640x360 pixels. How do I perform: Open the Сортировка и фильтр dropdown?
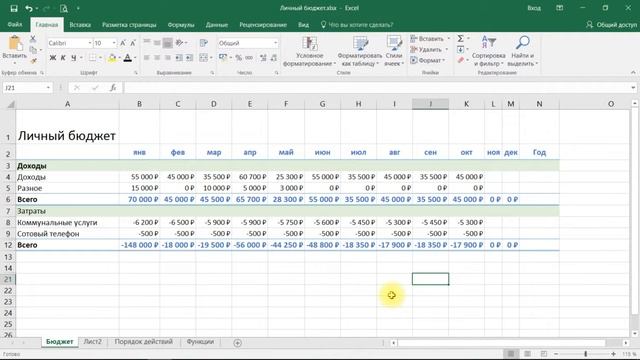[x=489, y=51]
